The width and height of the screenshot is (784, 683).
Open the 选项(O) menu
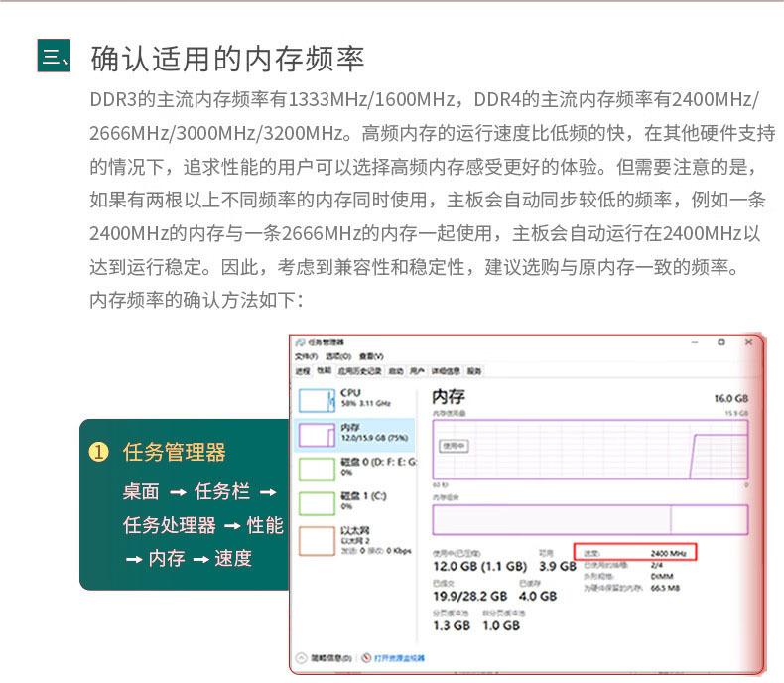coord(338,356)
